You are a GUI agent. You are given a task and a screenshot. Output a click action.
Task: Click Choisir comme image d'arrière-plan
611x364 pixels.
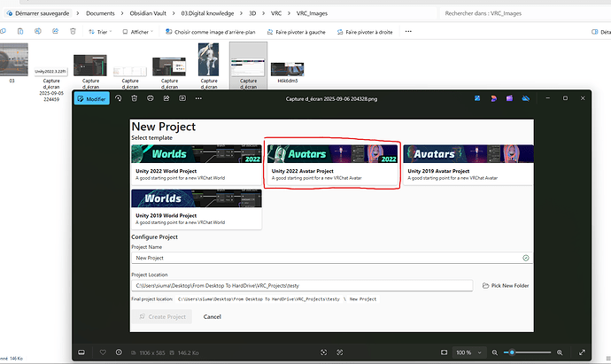(211, 32)
